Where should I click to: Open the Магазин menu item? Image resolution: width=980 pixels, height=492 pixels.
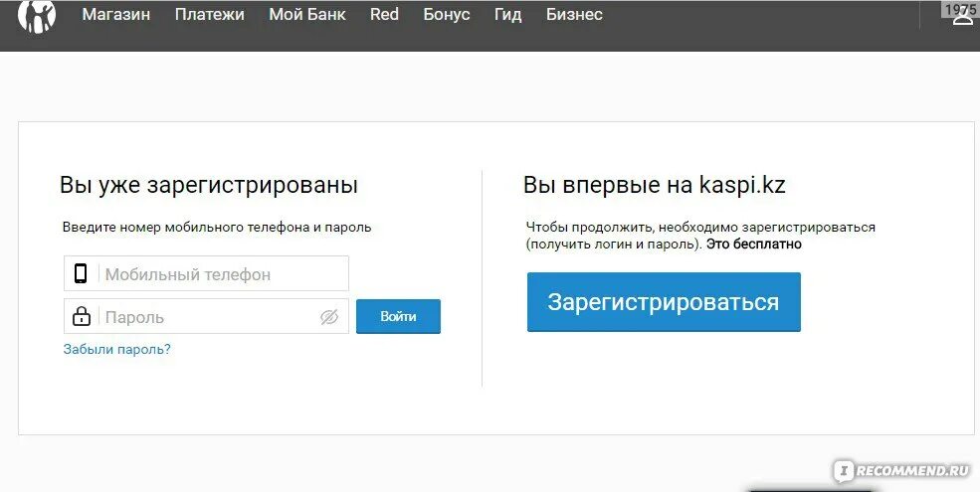[116, 14]
